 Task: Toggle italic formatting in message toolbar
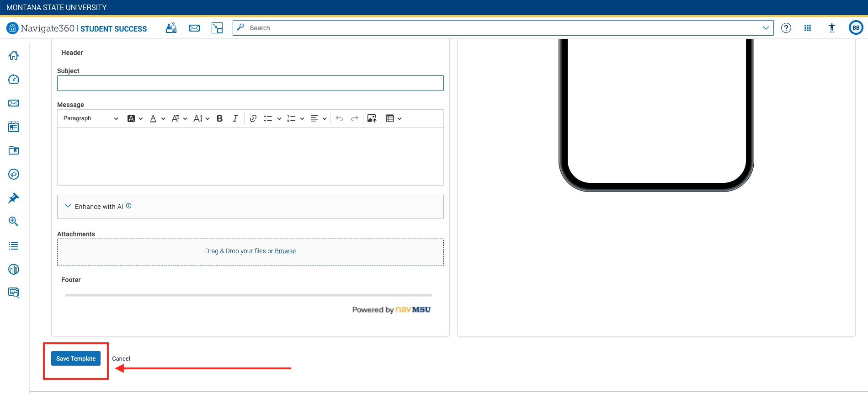click(x=235, y=118)
